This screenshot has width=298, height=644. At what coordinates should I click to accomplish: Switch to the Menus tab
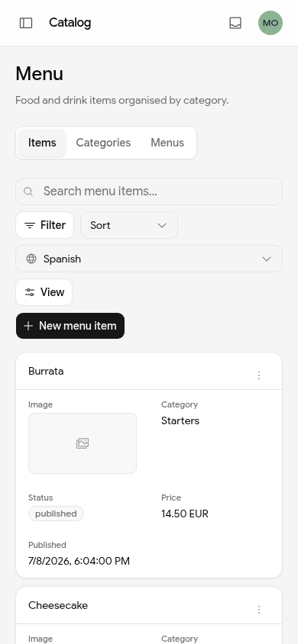[x=167, y=143]
